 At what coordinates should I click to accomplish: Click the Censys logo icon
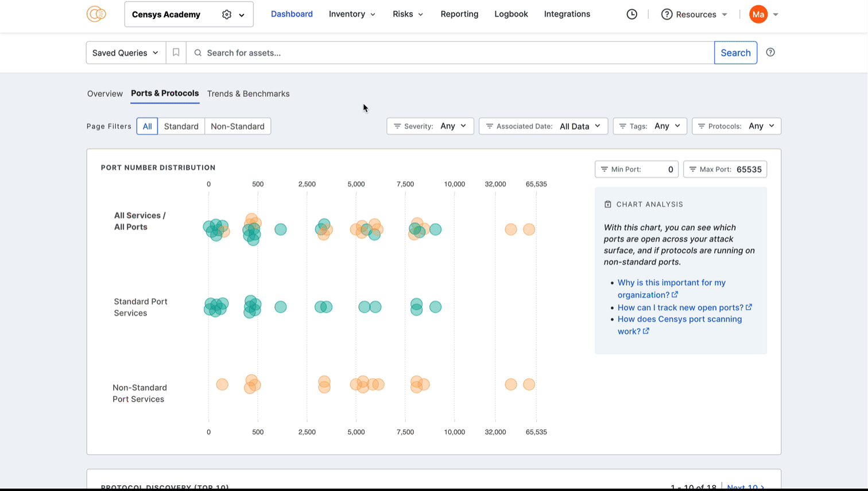(x=96, y=14)
